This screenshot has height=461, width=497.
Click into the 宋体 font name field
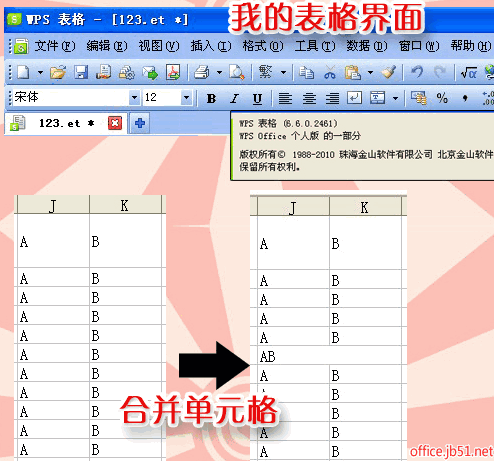(x=71, y=98)
